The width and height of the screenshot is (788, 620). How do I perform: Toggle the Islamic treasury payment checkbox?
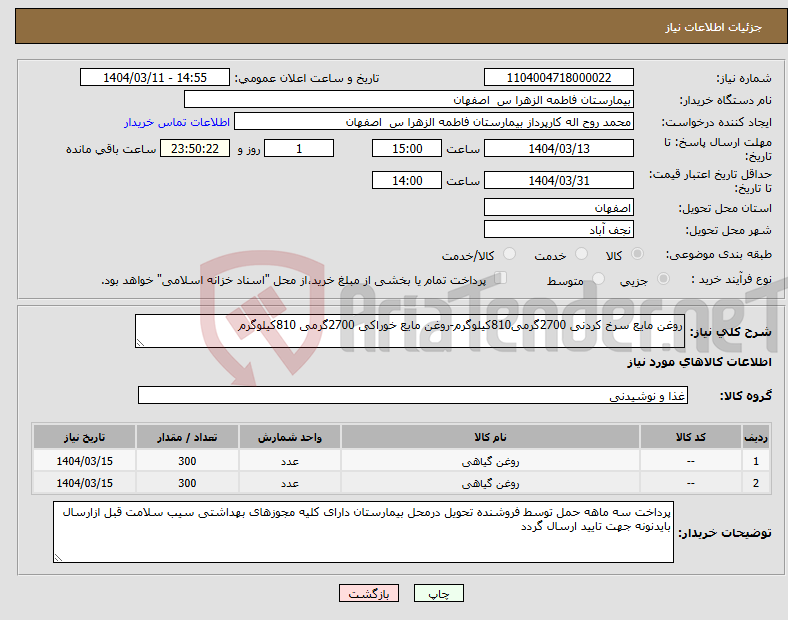pos(501,278)
